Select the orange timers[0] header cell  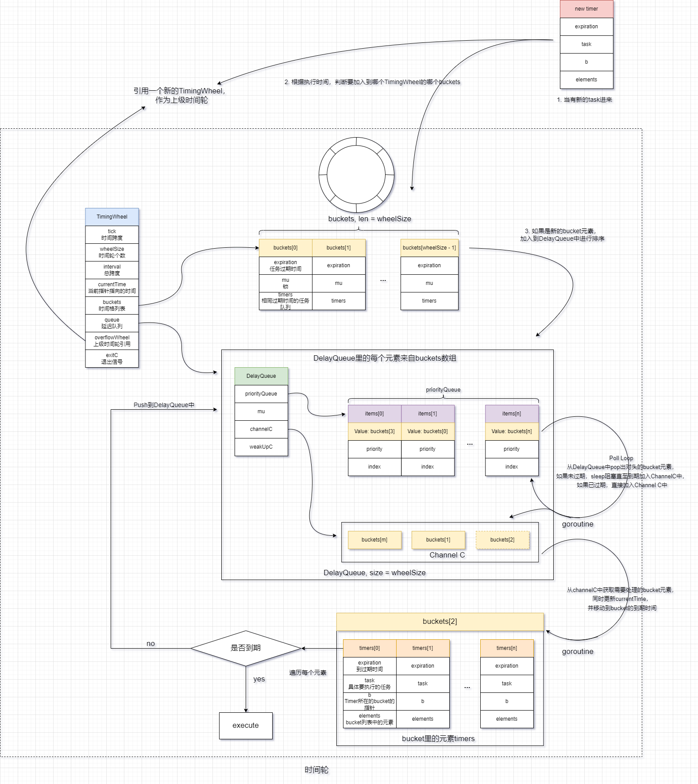pyautogui.click(x=370, y=648)
